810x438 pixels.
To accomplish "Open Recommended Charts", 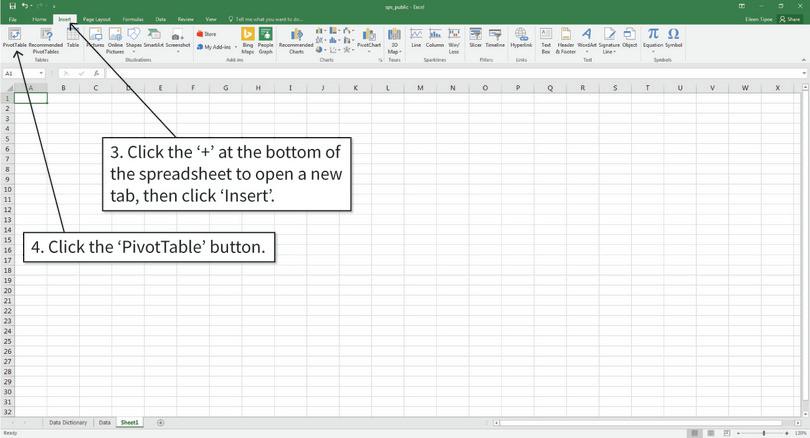I will (x=296, y=41).
